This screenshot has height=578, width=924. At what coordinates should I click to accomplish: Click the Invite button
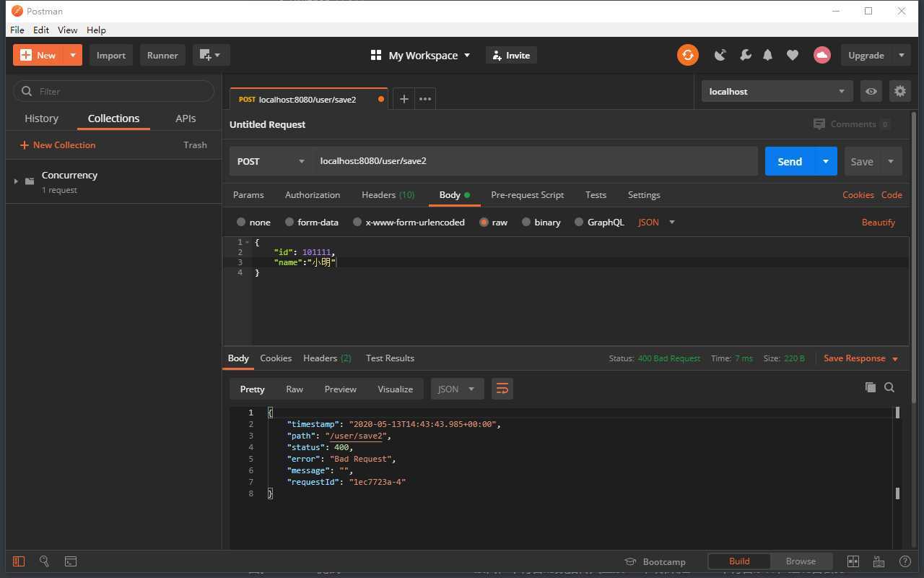click(511, 55)
